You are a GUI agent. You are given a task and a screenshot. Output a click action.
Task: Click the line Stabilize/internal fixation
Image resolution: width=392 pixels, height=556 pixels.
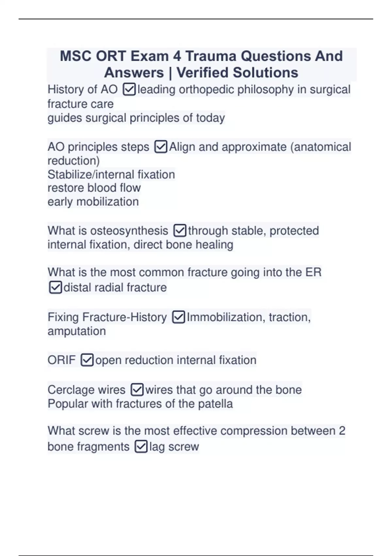111,174
